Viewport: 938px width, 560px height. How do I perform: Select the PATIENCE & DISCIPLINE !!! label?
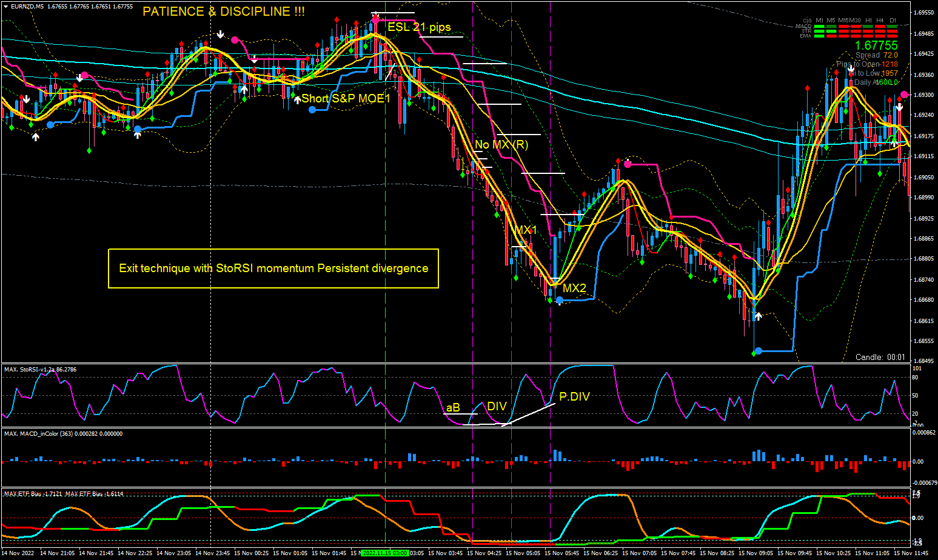tap(224, 12)
